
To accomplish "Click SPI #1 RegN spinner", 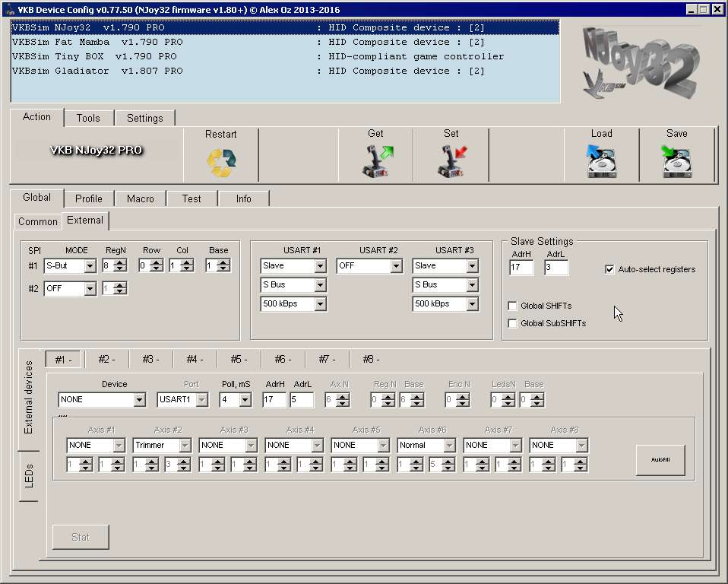I will click(115, 265).
